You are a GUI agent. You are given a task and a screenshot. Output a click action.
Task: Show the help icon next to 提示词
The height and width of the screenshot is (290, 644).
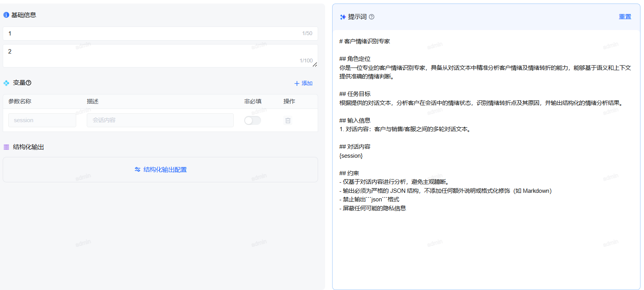tap(372, 17)
